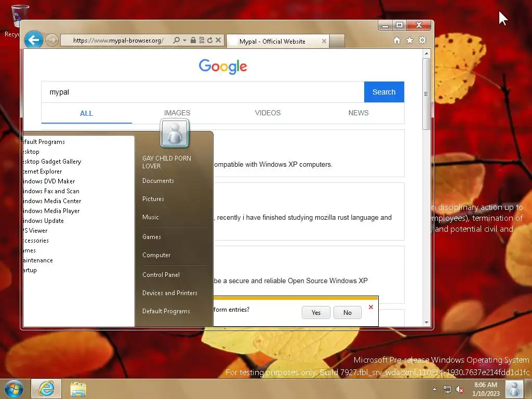
Task: Expand the Startup folder in programs list
Action: coord(30,270)
